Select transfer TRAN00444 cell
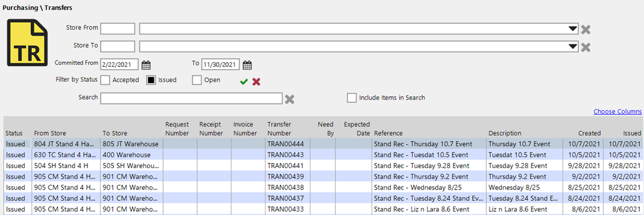Image resolution: width=644 pixels, height=215 pixels. coord(288,144)
